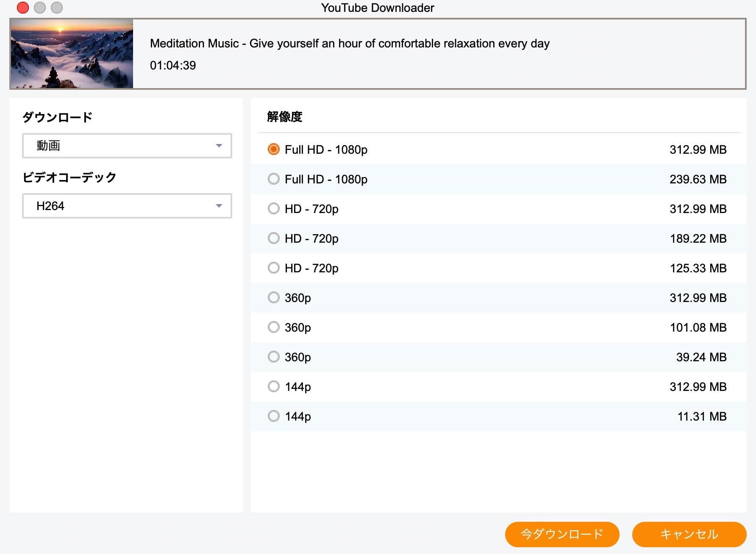
Task: Select Full HD 1080p 312.99 MB radio button
Action: tap(274, 150)
